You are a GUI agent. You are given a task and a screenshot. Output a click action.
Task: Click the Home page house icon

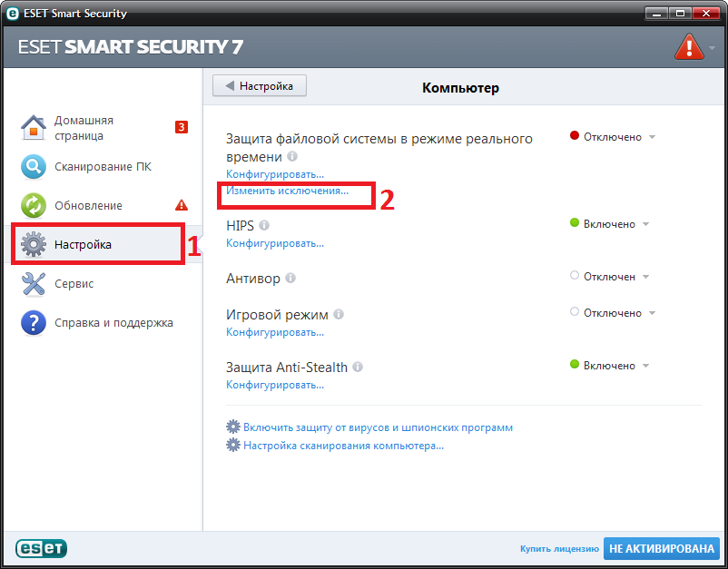point(34,128)
